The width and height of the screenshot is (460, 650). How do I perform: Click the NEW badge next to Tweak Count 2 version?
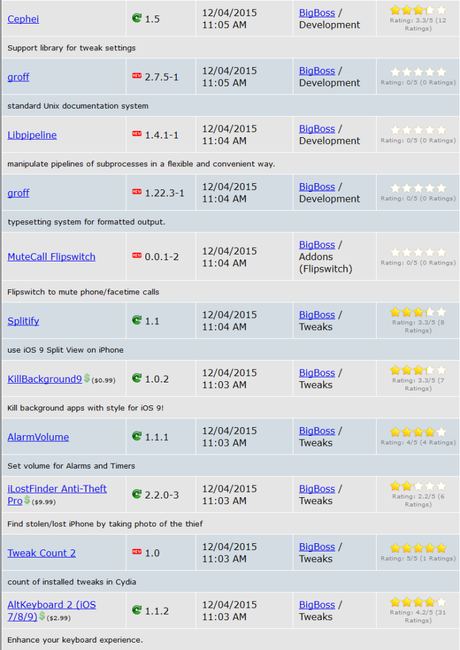(137, 552)
